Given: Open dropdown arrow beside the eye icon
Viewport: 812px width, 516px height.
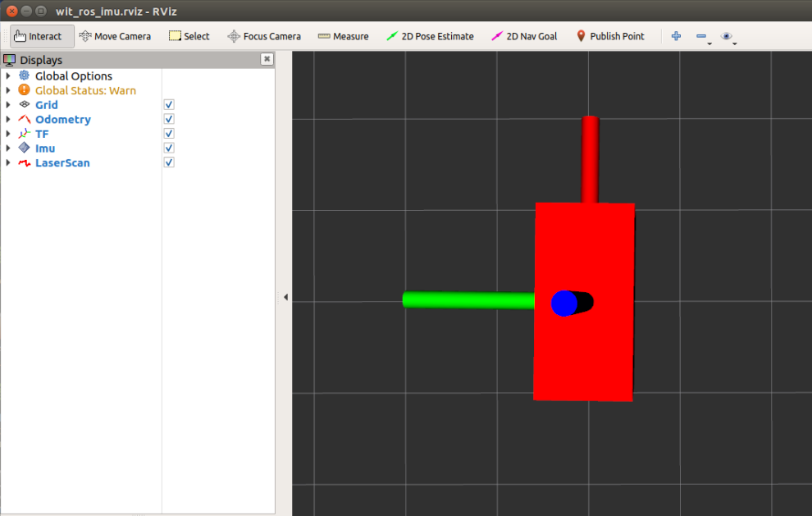Looking at the screenshot, I should point(735,44).
